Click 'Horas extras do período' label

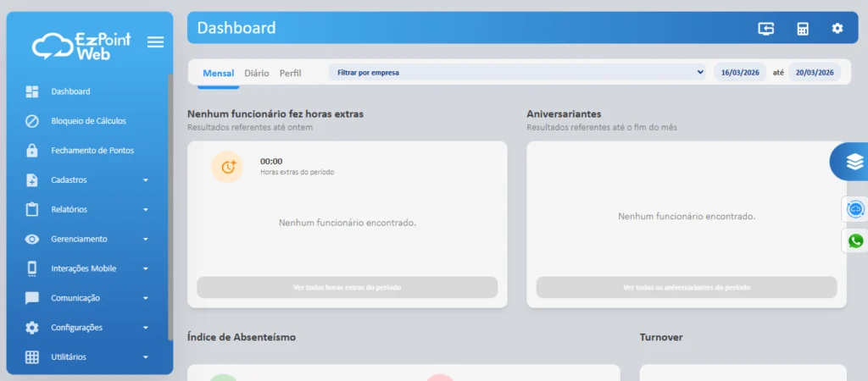click(298, 172)
